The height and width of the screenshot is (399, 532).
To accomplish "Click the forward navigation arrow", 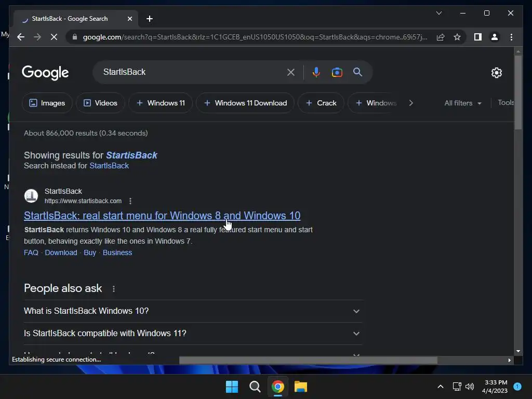I will 37,37.
